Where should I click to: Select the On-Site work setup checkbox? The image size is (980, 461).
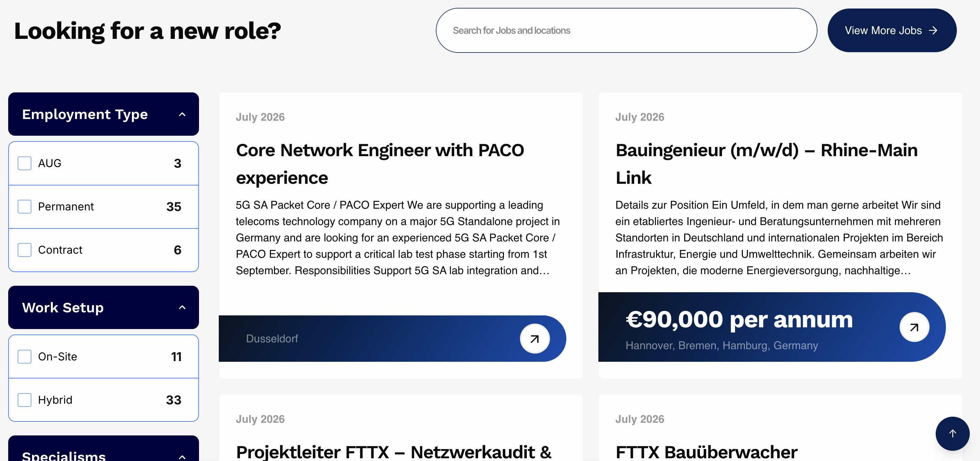[x=25, y=357]
